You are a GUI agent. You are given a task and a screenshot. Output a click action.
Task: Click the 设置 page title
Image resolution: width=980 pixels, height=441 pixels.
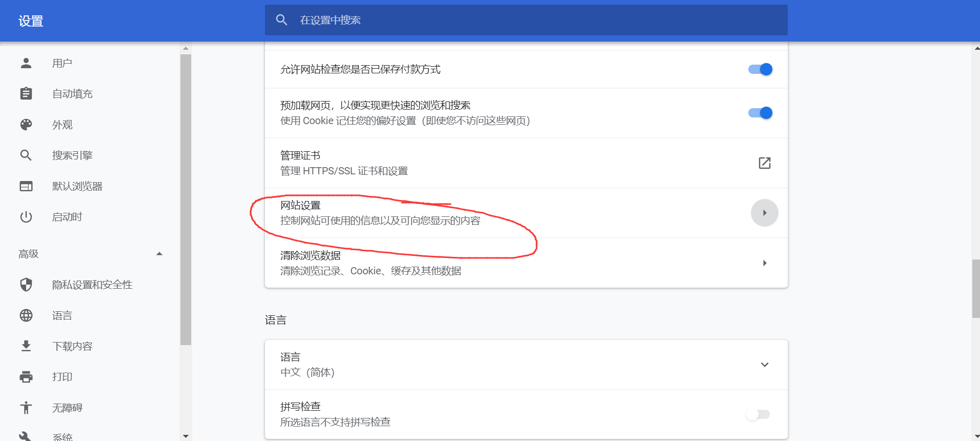(x=31, y=21)
